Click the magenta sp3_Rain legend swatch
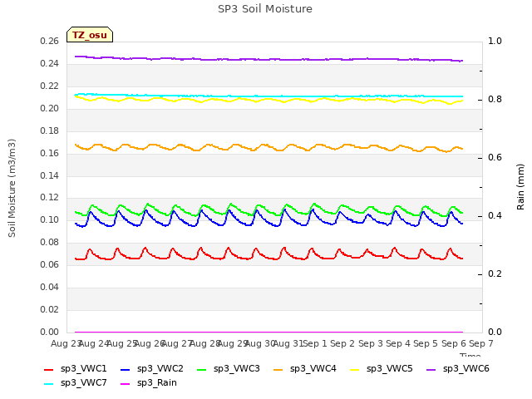The height and width of the screenshot is (399, 532). (x=126, y=384)
